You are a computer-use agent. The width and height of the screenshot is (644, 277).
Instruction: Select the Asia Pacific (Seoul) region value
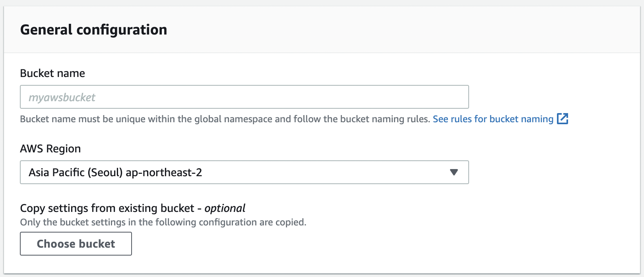click(76, 172)
